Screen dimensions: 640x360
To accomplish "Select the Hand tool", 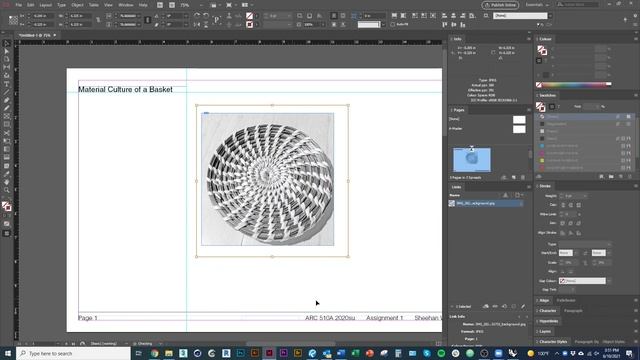I will coord(7,182).
